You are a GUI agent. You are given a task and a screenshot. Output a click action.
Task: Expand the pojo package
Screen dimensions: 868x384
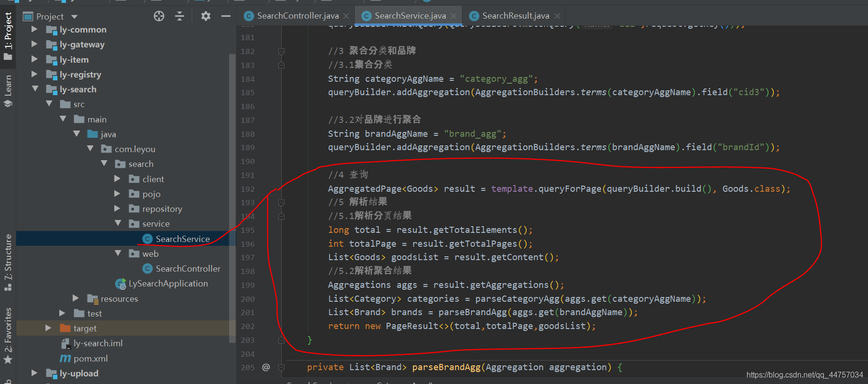117,194
